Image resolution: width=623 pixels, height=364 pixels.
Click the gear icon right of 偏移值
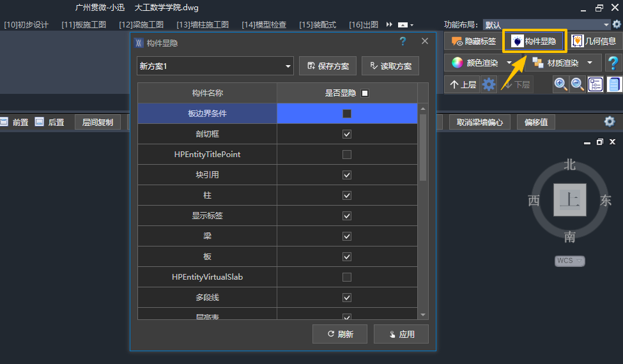coord(610,121)
